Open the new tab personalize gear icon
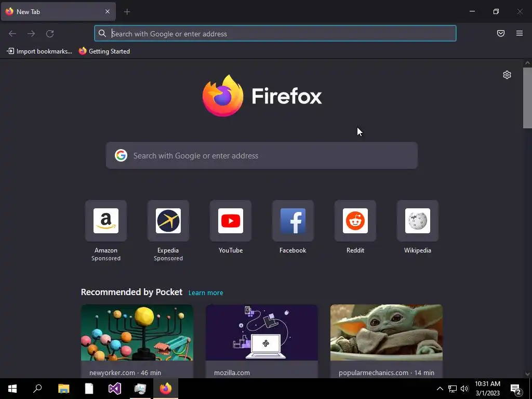 click(x=507, y=75)
